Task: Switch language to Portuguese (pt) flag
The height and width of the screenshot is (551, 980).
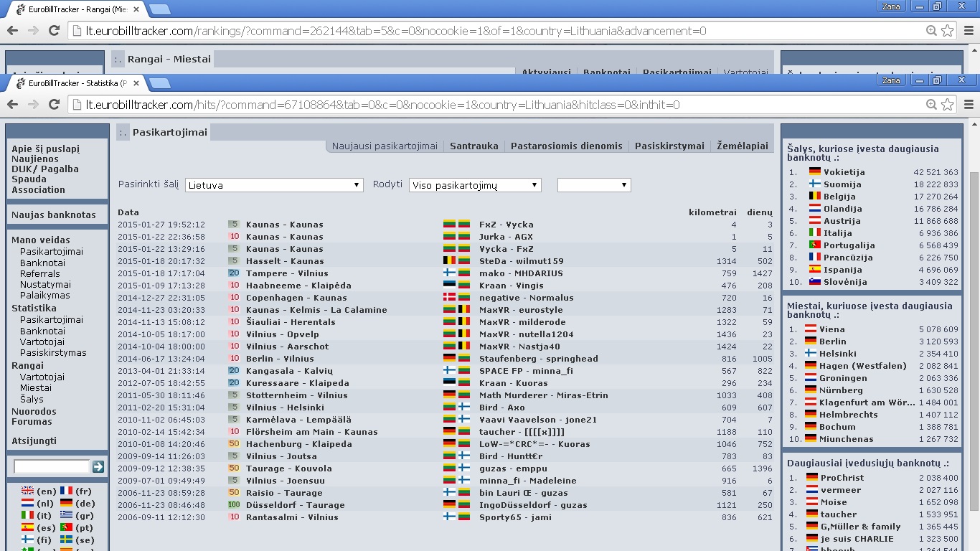Action: (66, 528)
